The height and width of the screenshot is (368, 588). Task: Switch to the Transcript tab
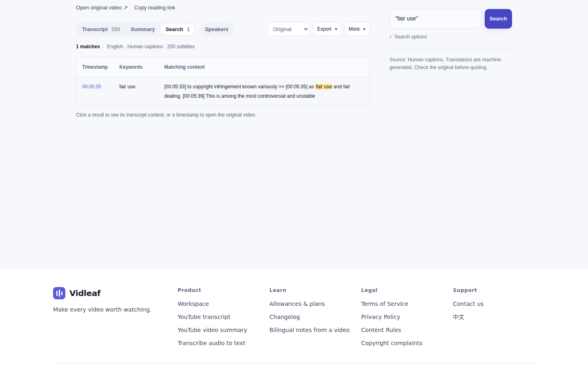point(101,29)
